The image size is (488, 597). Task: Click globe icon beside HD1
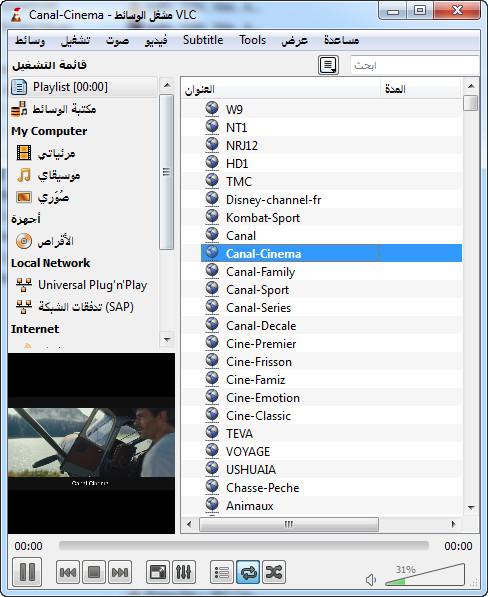(212, 163)
